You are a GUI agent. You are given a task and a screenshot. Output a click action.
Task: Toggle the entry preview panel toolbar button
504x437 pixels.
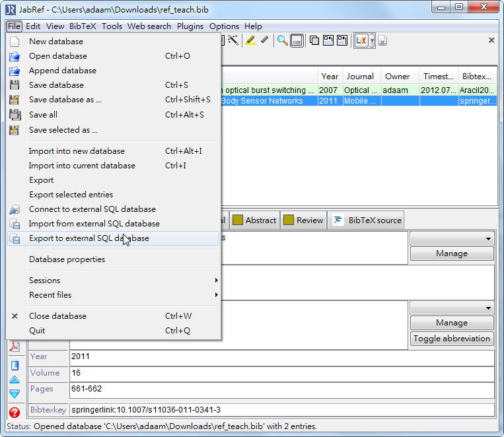(x=297, y=41)
